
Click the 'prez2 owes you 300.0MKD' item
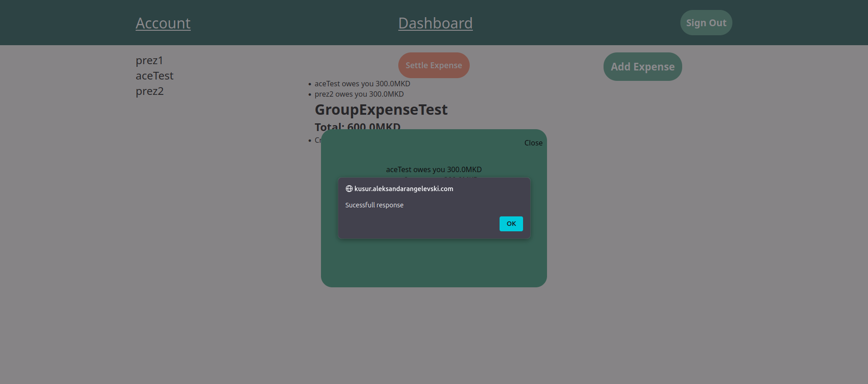[359, 94]
